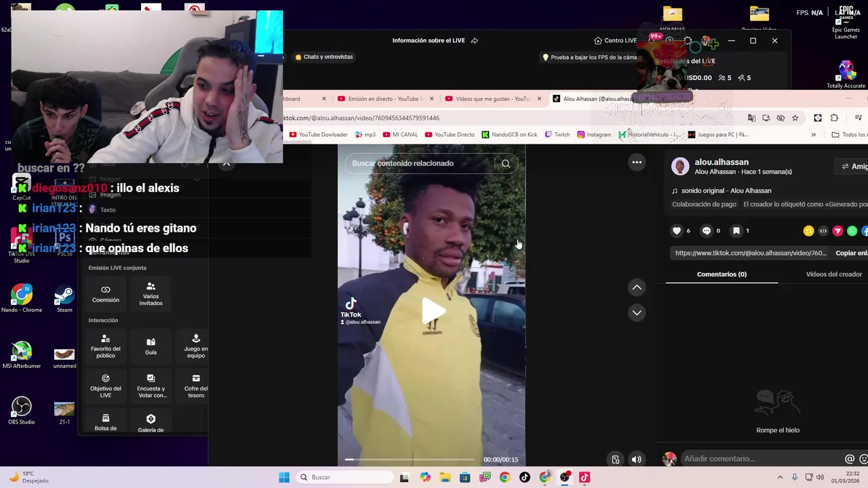Viewport: 868px width, 488px height.
Task: Share via arrow beside Información sobre el LIVE
Action: (475, 41)
